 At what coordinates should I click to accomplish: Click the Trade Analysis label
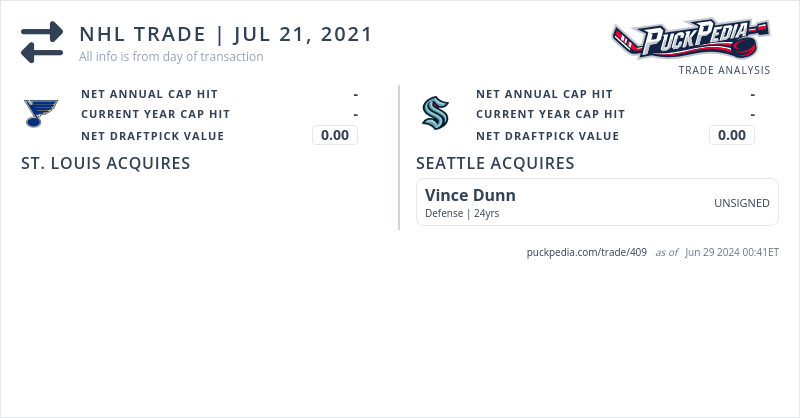click(724, 70)
